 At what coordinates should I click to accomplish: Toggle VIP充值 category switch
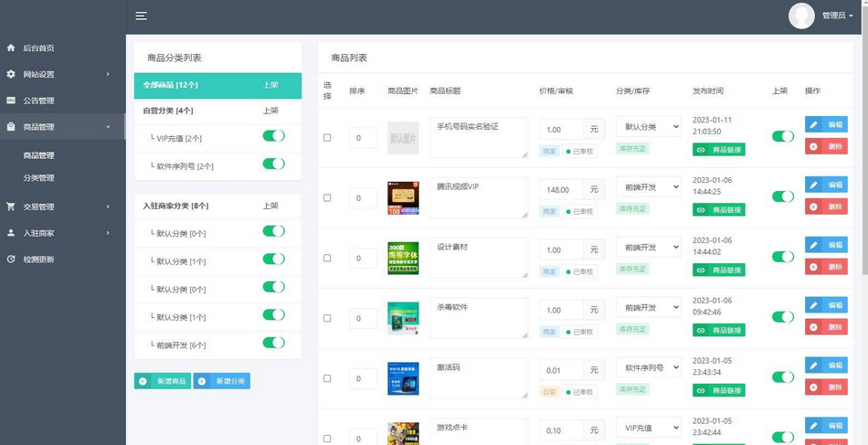coord(273,135)
